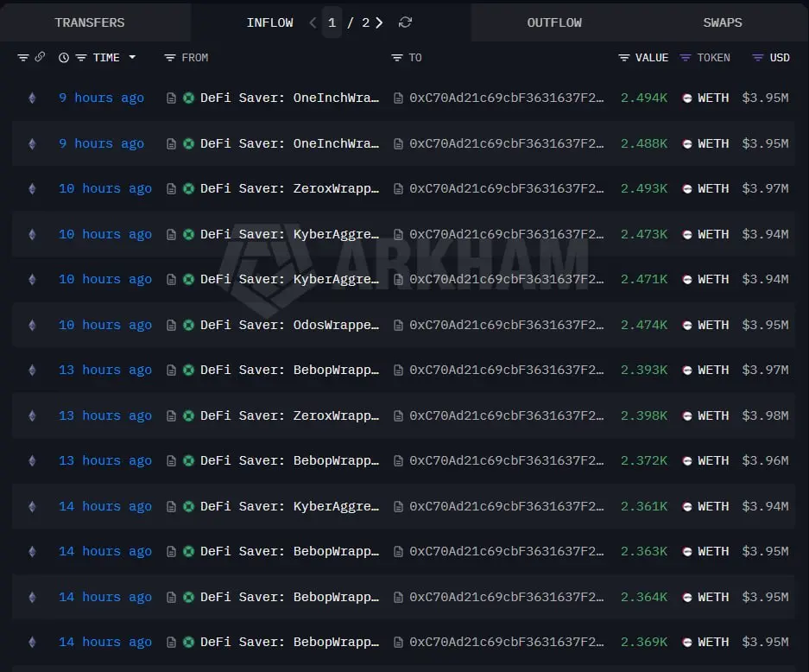Click the TOKEN column header

click(713, 58)
